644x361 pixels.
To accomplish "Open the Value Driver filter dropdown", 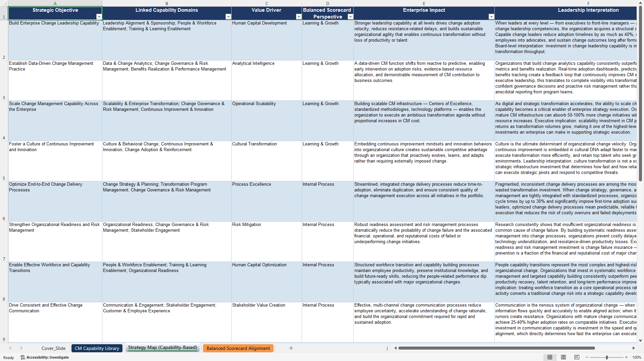I will click(299, 17).
